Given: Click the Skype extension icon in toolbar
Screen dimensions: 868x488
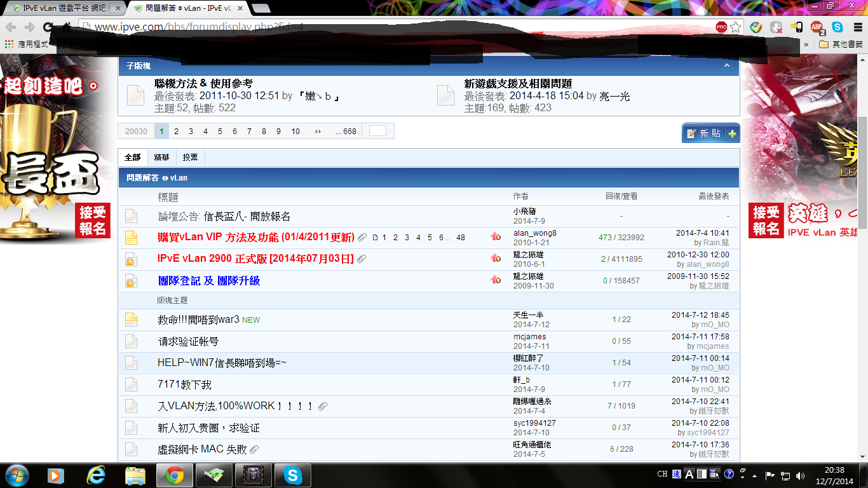Looking at the screenshot, I should 837,27.
